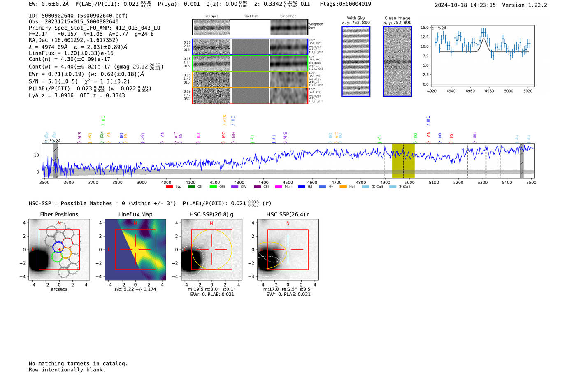Click the Flags:0x00004019 header value
576x392 pixels.
(x=345, y=4)
